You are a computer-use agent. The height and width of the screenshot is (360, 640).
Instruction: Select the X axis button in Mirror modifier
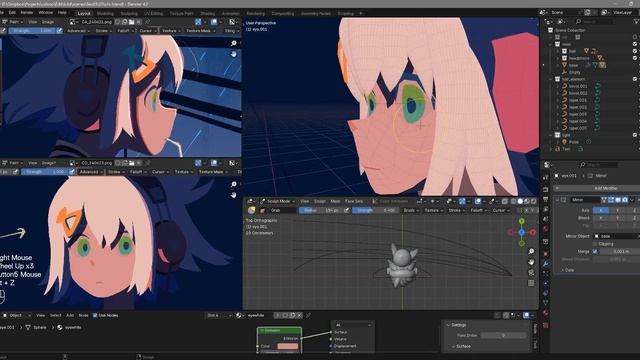(x=600, y=210)
